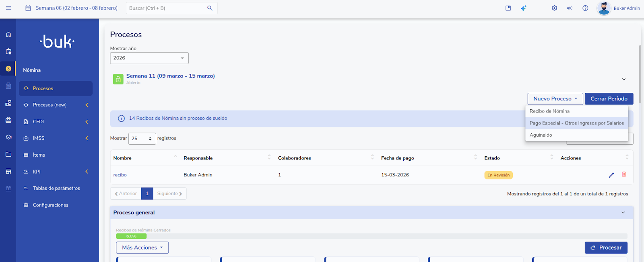
Task: Click the home icon in sidebar
Action: (8, 35)
